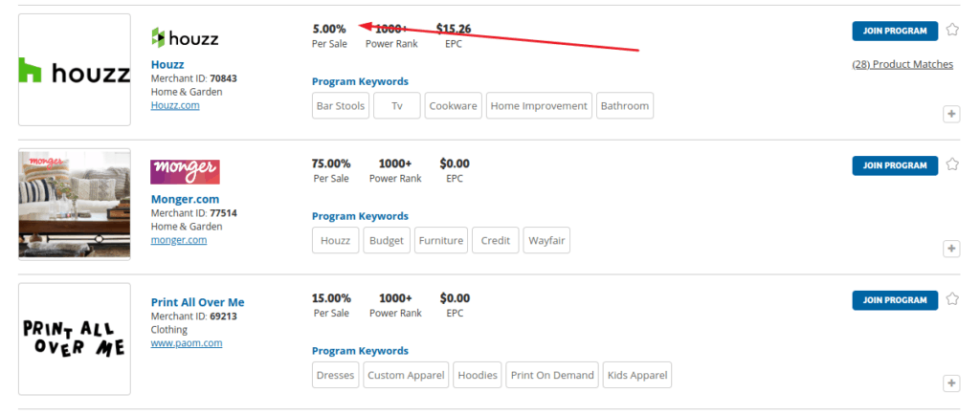Screen dimensions: 980x415
Task: Select the Print On Demand keyword tag
Action: tap(552, 375)
